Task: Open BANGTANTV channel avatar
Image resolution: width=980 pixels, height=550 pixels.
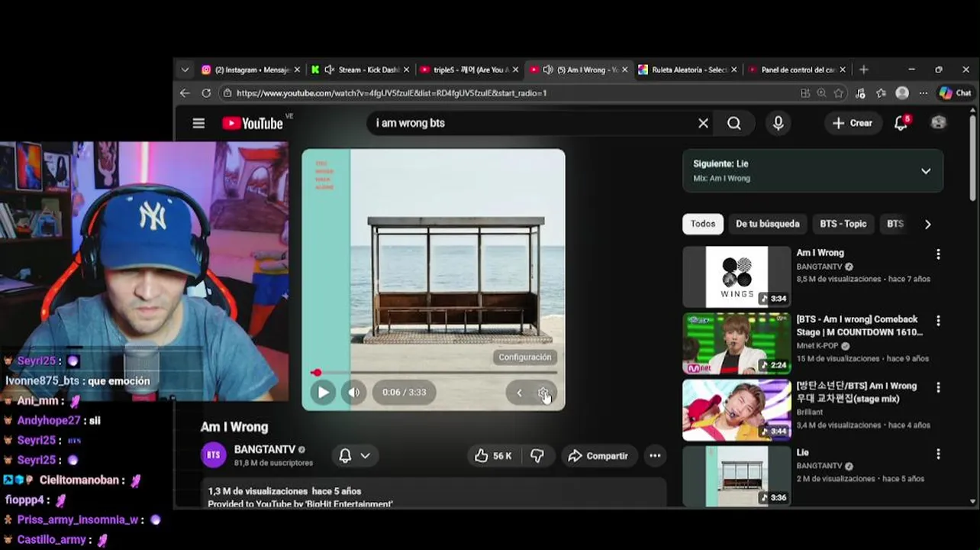Action: [214, 455]
